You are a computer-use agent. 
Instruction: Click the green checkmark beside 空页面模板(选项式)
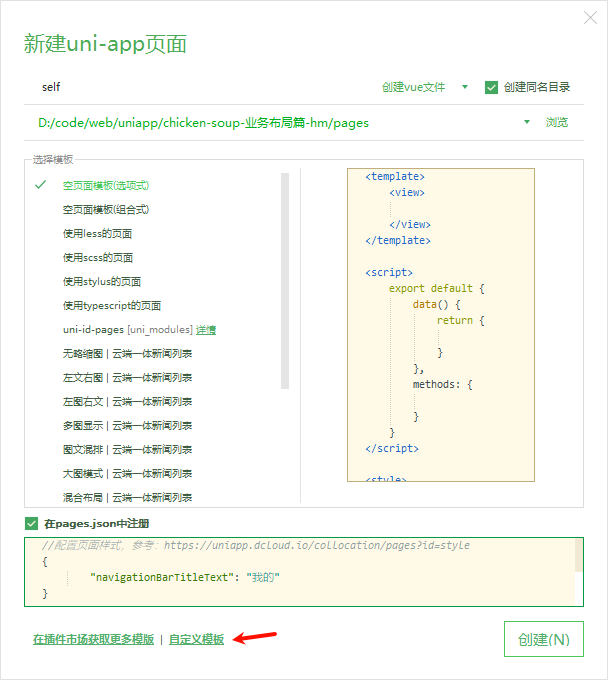(x=40, y=185)
